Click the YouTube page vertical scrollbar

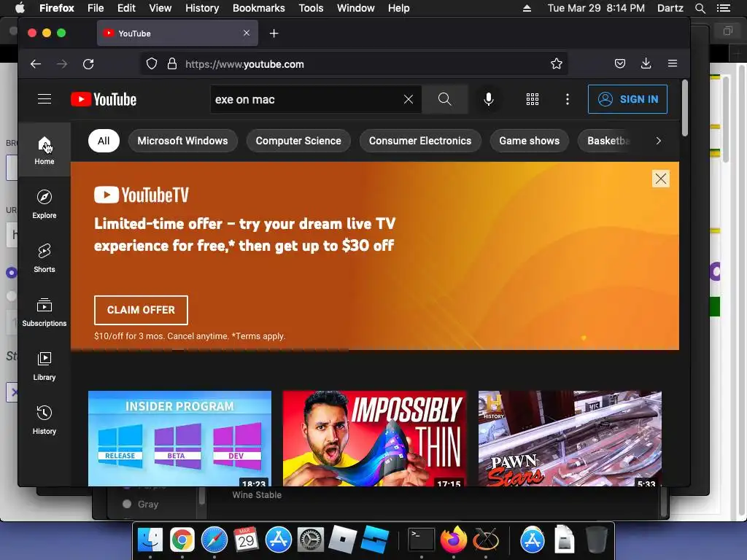pyautogui.click(x=684, y=108)
